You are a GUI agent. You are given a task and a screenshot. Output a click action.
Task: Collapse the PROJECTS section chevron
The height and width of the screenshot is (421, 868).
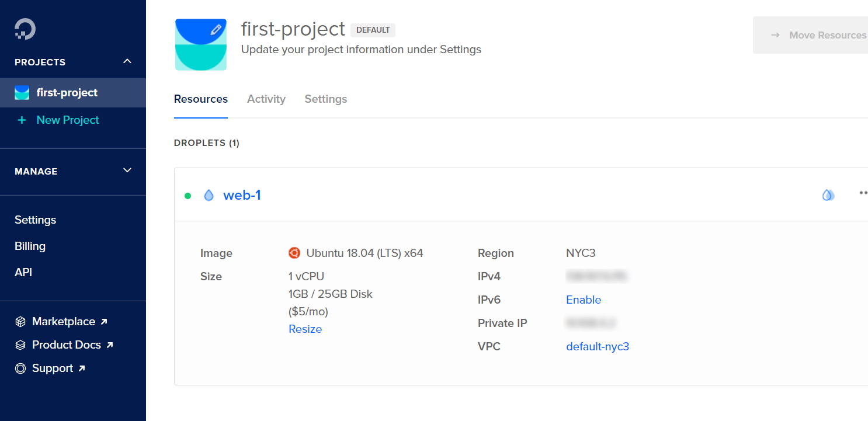coord(127,61)
